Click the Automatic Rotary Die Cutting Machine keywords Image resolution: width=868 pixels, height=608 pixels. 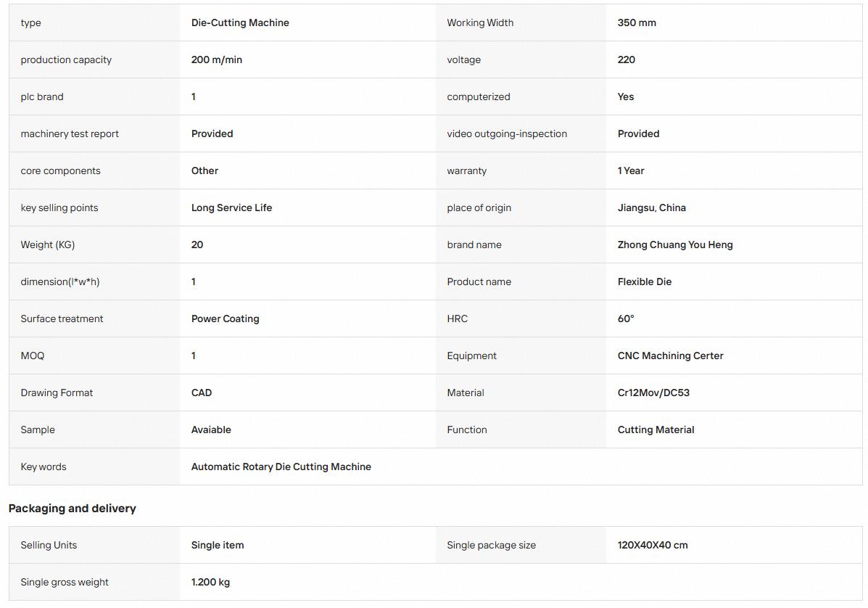[x=281, y=467]
